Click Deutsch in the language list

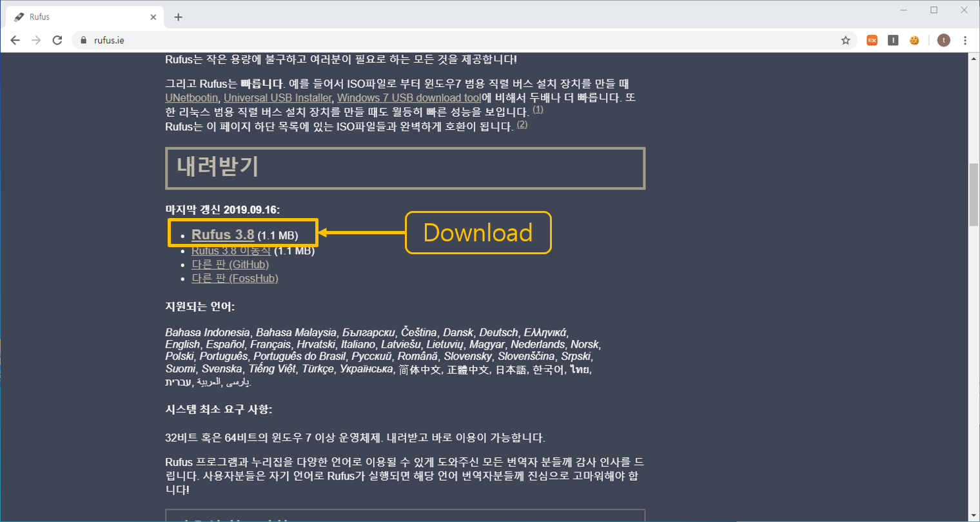tap(498, 332)
